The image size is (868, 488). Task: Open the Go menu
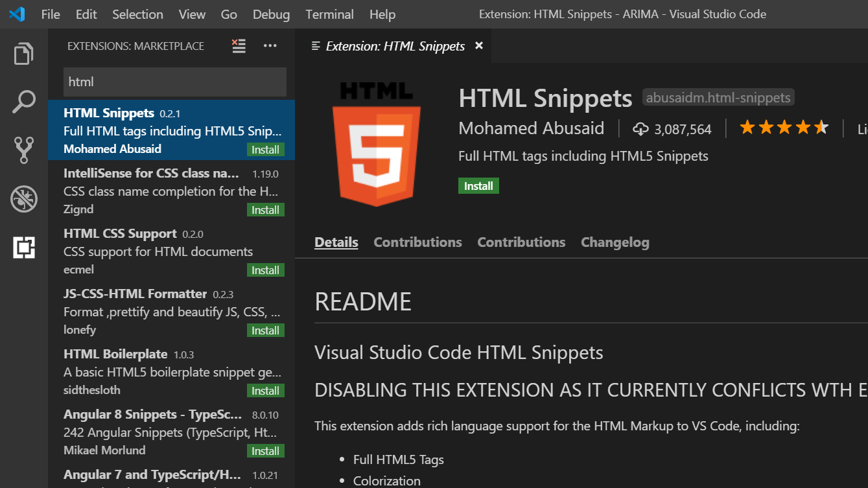[x=229, y=14]
